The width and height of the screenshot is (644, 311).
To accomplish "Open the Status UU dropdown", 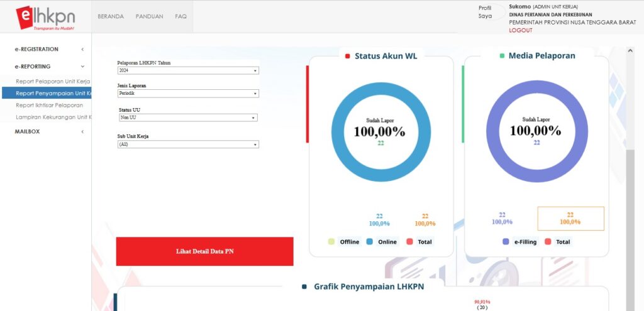I will click(x=188, y=117).
